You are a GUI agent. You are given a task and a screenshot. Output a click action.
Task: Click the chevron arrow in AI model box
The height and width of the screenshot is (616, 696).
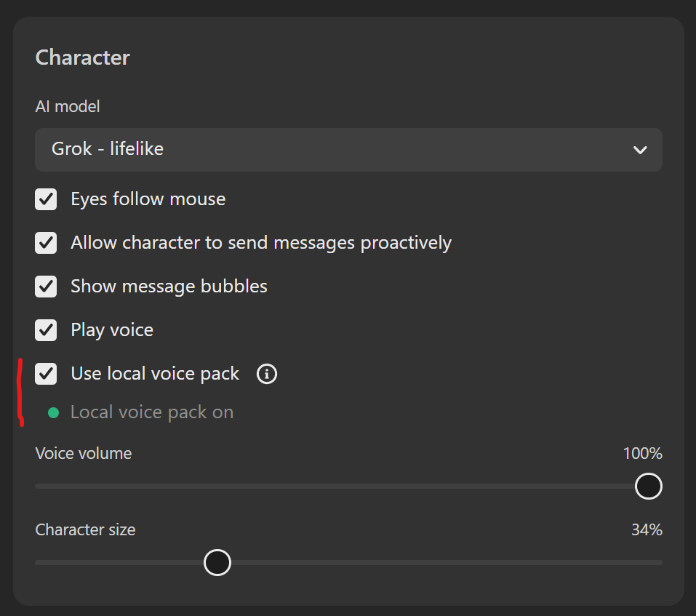pos(640,150)
